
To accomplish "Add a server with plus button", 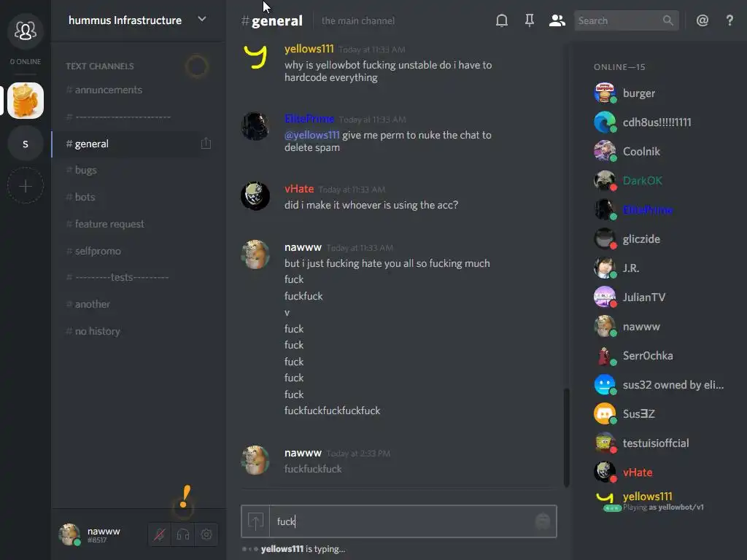I will click(26, 186).
